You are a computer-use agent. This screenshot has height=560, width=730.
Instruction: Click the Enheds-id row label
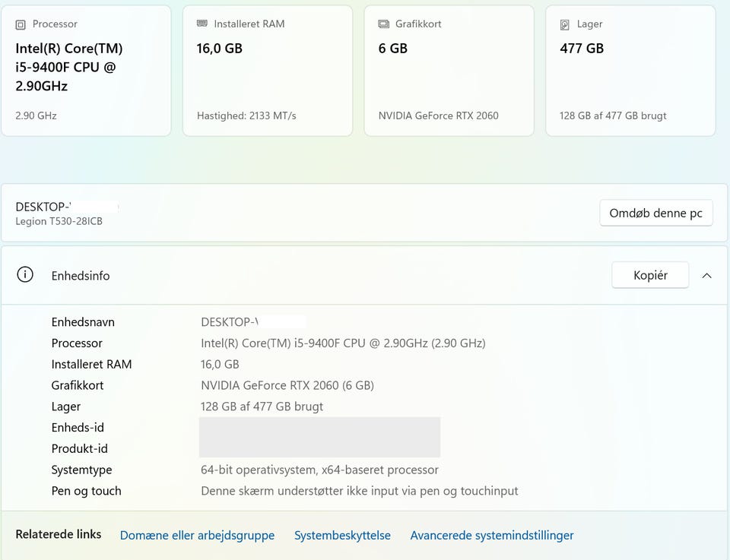[78, 428]
